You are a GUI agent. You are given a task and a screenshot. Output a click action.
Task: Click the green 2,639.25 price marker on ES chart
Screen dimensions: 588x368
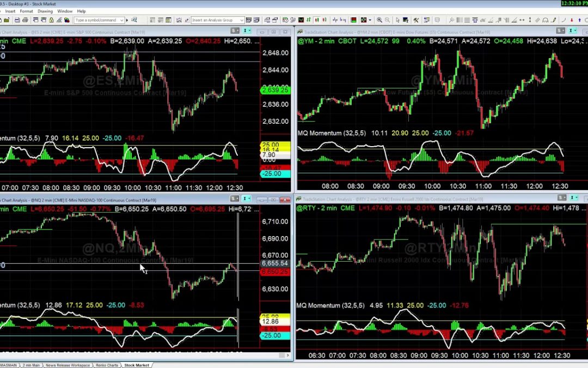pyautogui.click(x=275, y=90)
